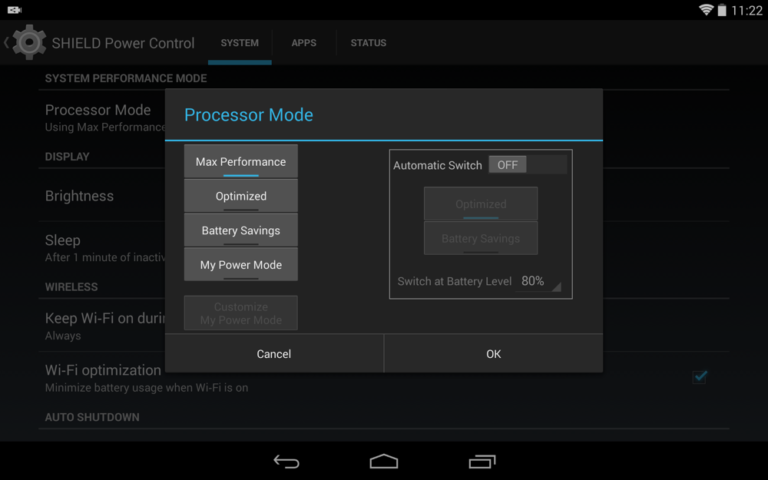Open recent apps from navigation bar
The width and height of the screenshot is (768, 480).
click(482, 461)
